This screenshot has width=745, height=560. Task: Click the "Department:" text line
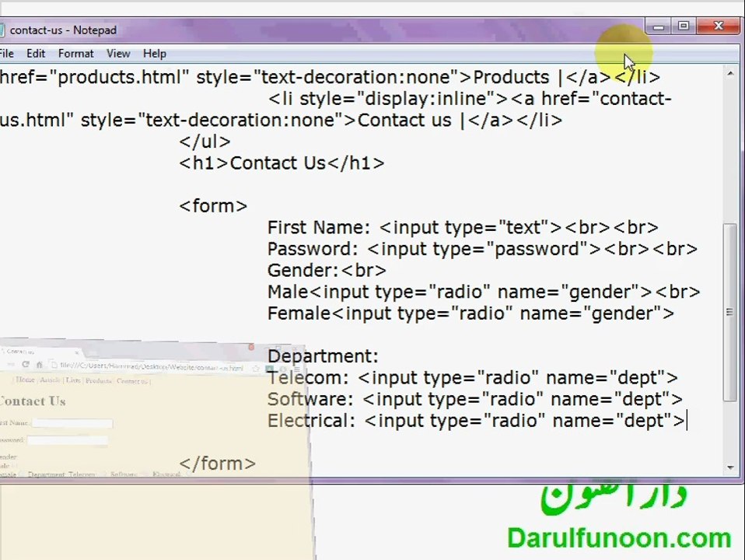[323, 356]
